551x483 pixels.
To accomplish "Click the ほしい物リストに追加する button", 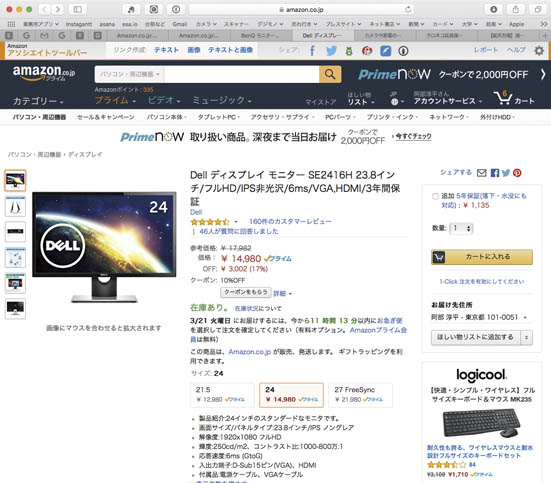I will coord(476,337).
